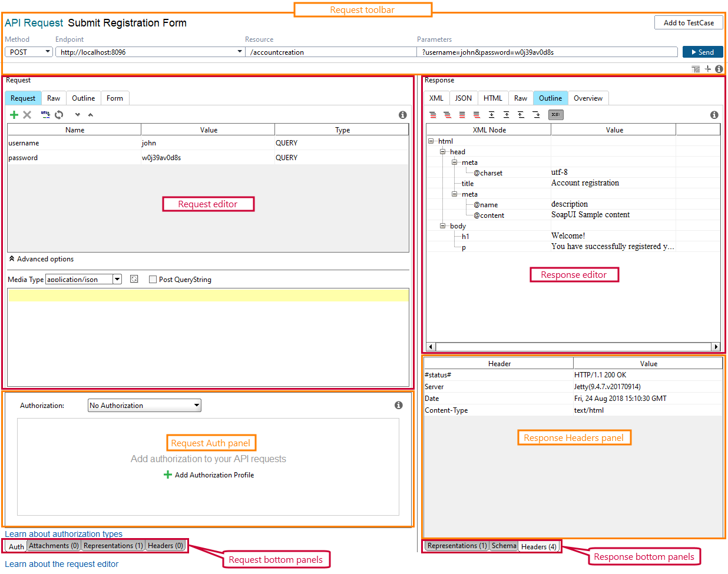Add a new request parameter with the plus icon
Image resolution: width=728 pixels, height=574 pixels.
click(x=14, y=115)
